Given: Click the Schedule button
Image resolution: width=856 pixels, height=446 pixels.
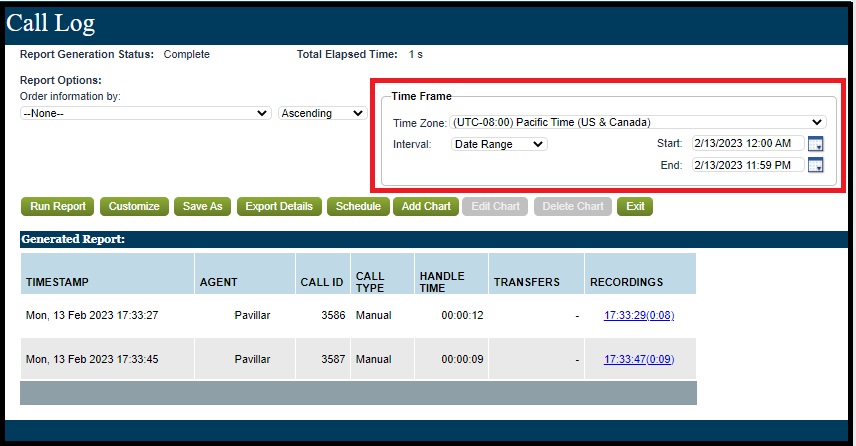Looking at the screenshot, I should (x=358, y=206).
